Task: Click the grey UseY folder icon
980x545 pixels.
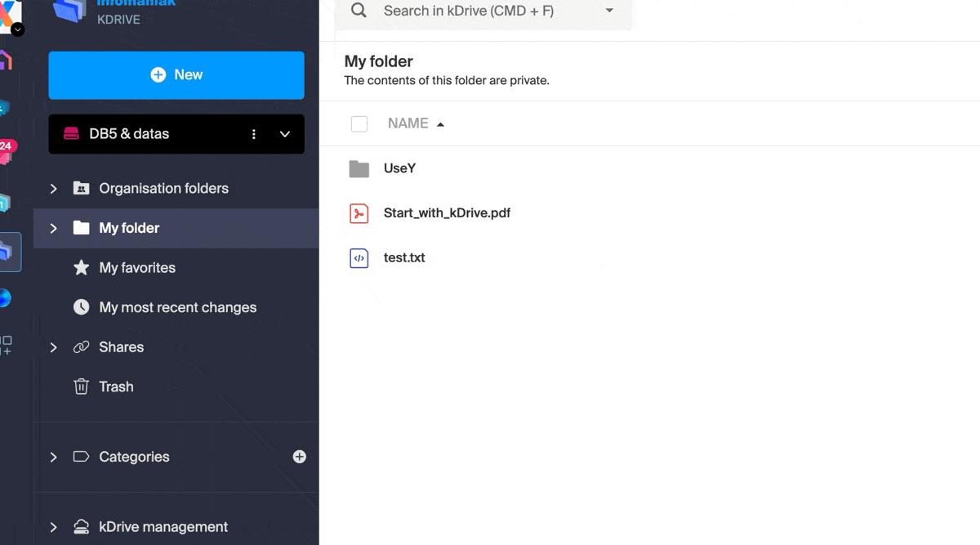Action: point(359,168)
